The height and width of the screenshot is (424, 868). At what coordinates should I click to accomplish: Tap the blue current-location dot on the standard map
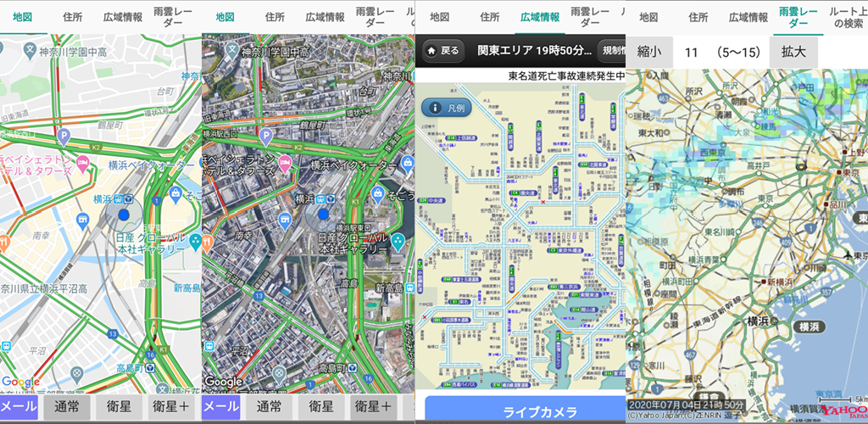coord(124,215)
